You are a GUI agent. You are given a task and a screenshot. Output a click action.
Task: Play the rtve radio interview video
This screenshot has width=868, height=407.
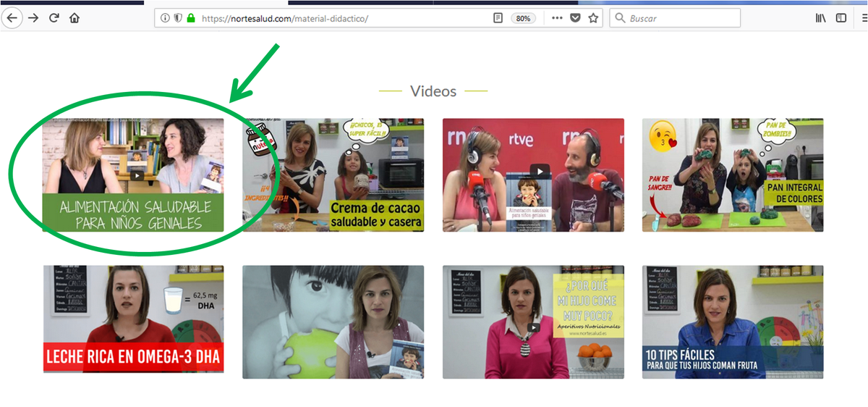533,175
